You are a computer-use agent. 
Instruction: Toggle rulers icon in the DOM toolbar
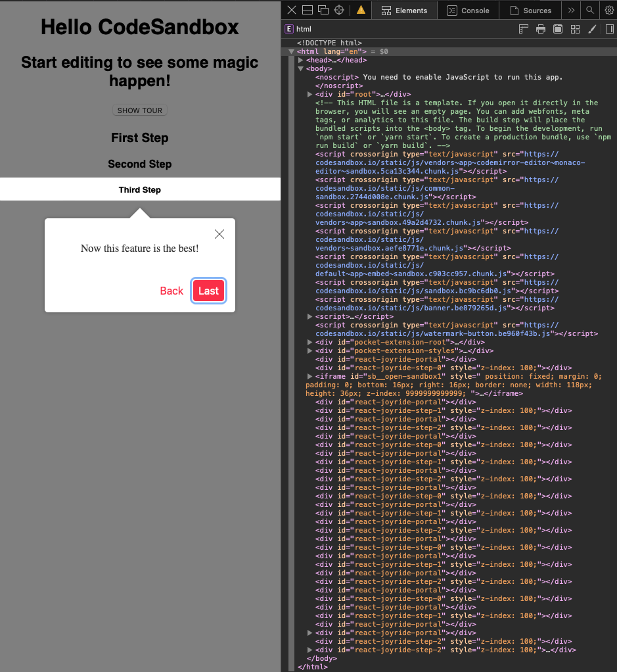[x=523, y=29]
